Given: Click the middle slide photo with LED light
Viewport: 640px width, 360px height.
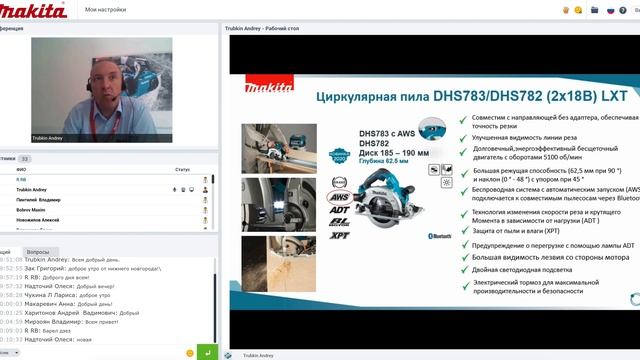Looking at the screenshot, I should [x=279, y=205].
